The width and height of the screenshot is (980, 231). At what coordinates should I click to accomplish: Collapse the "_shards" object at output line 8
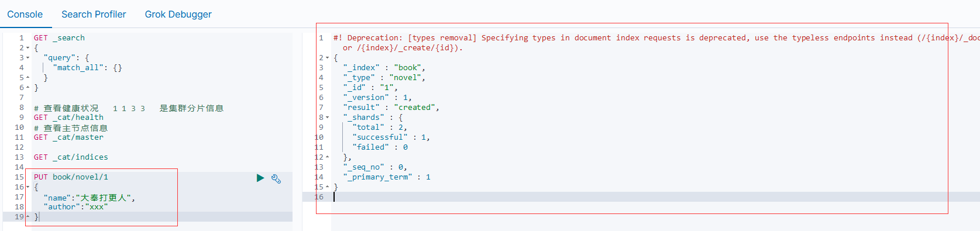click(x=328, y=118)
